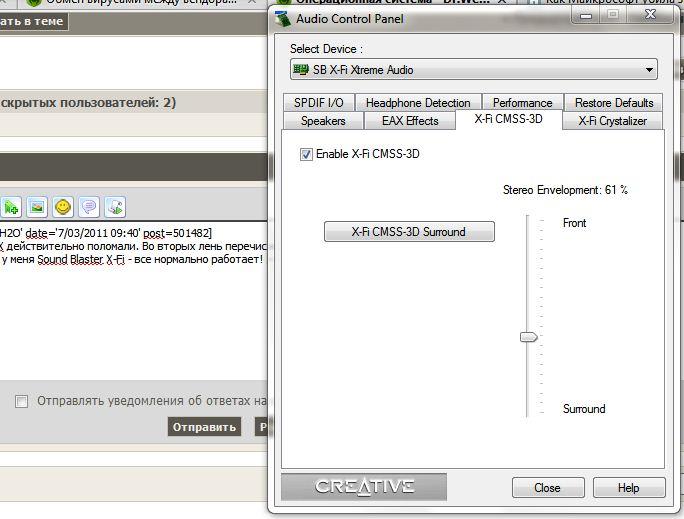
Task: Go to the Performance tab
Action: pyautogui.click(x=523, y=103)
